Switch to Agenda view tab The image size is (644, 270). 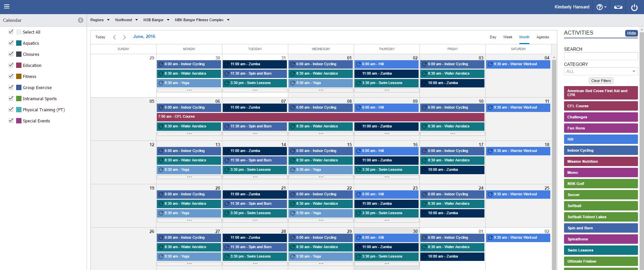[x=543, y=37]
